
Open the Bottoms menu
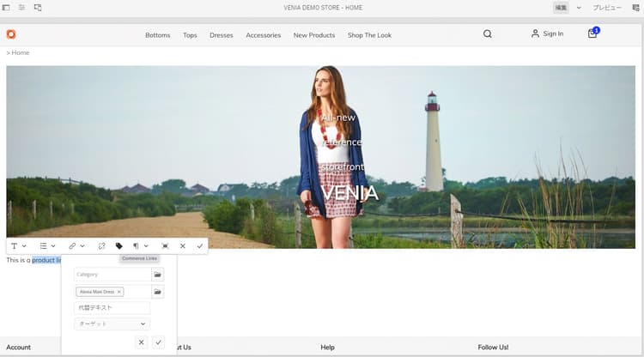pos(158,35)
